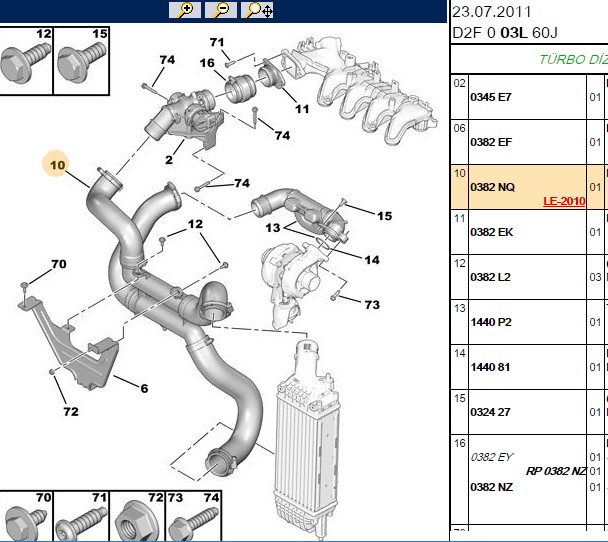
Task: Click part number 1440 P2
Action: pos(491,322)
